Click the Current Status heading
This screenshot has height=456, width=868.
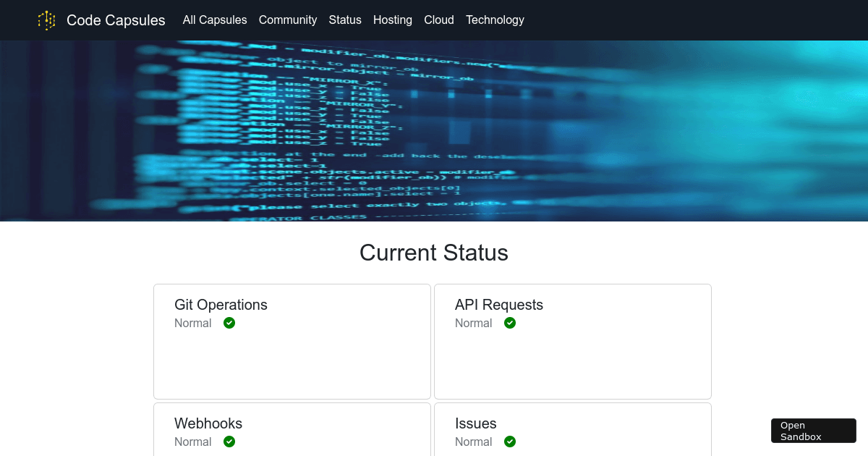coord(434,253)
